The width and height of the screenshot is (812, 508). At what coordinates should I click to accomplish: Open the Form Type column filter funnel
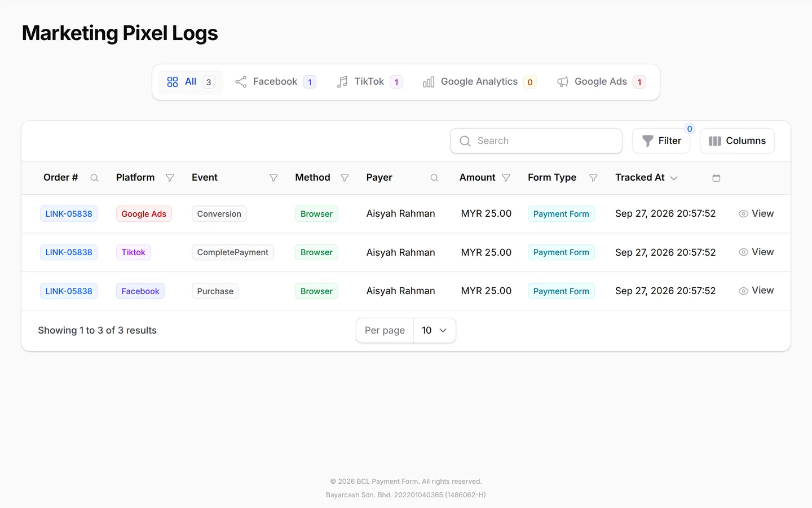(593, 178)
